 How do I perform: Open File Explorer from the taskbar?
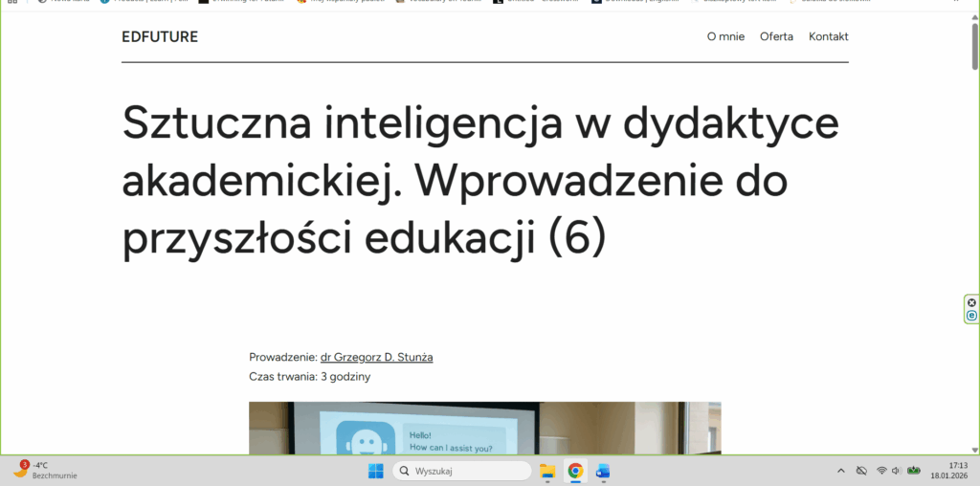(x=547, y=471)
